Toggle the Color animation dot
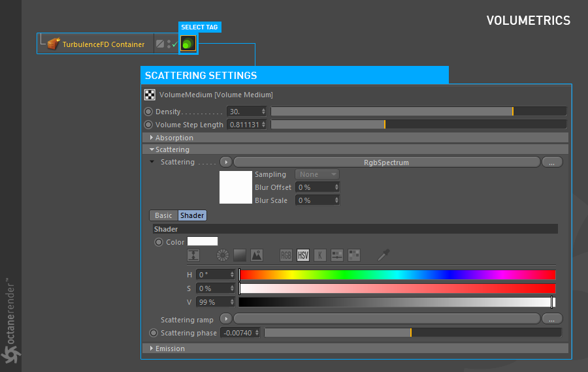Viewport: 588px width, 372px height. tap(159, 242)
